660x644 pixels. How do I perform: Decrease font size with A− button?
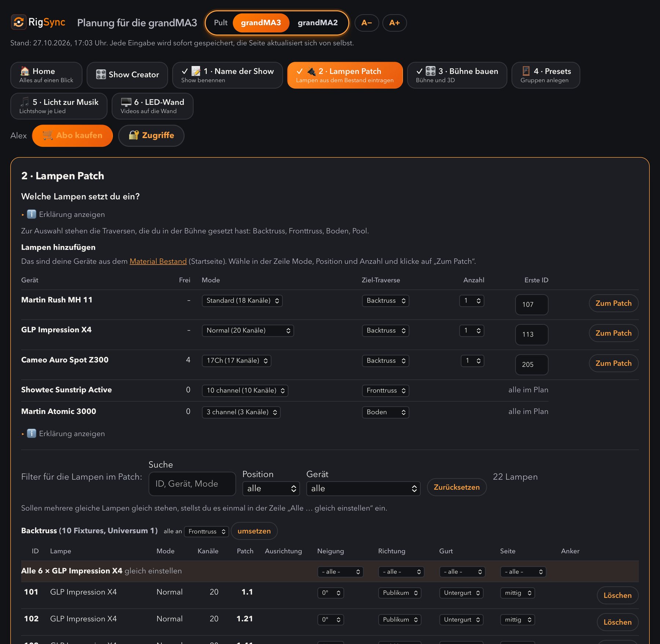367,23
